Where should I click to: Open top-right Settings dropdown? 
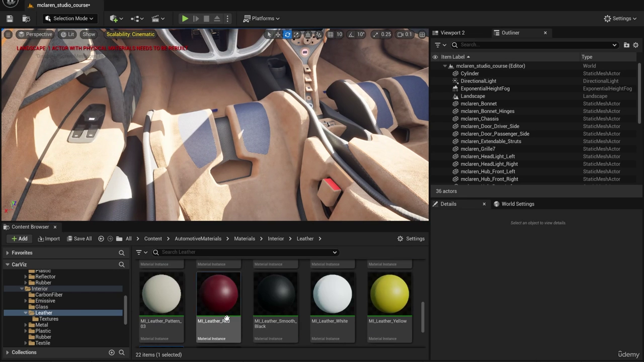621,19
